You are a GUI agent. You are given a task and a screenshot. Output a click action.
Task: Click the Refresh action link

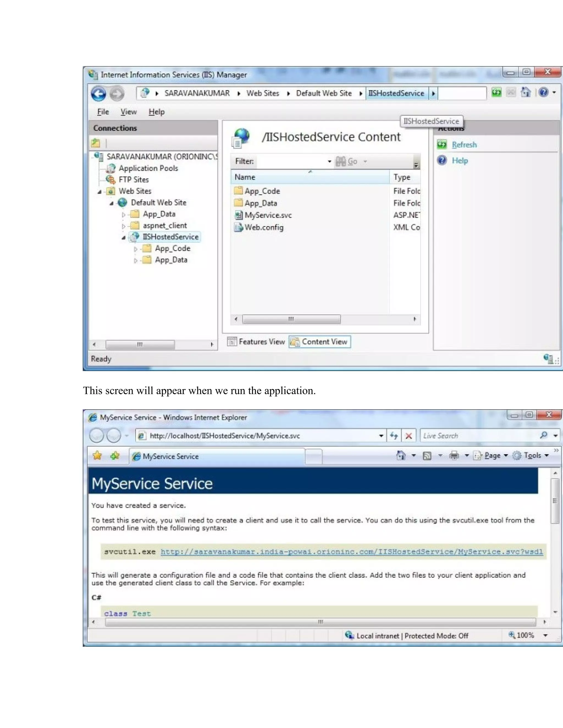[464, 145]
